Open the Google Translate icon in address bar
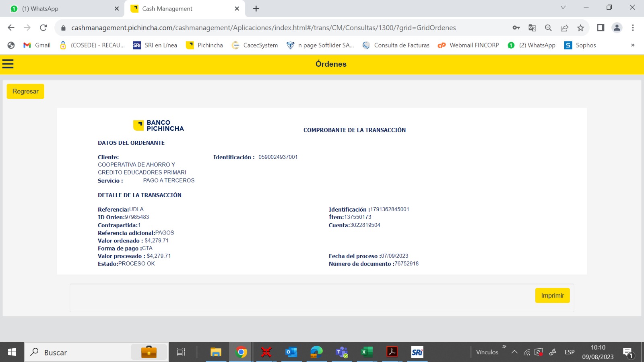Image resolution: width=644 pixels, height=362 pixels. coord(532,28)
